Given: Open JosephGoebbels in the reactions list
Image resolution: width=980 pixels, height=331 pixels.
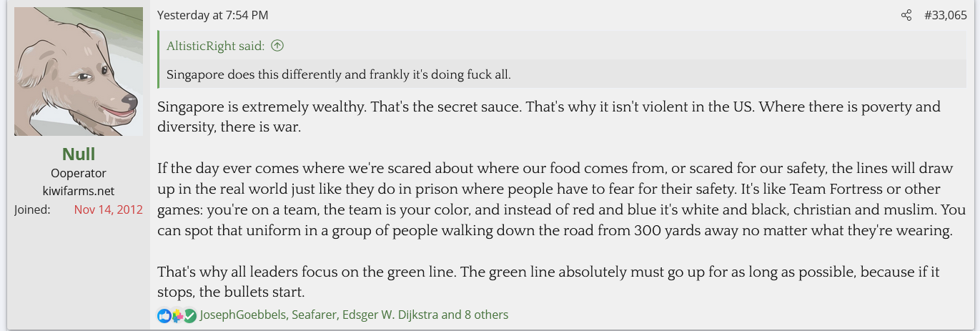Looking at the screenshot, I should pyautogui.click(x=242, y=315).
